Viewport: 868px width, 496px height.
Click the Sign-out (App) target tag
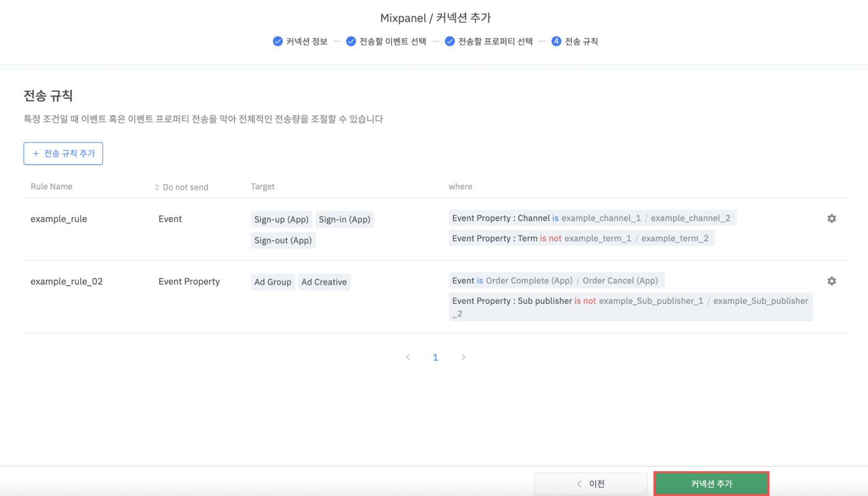pos(283,240)
